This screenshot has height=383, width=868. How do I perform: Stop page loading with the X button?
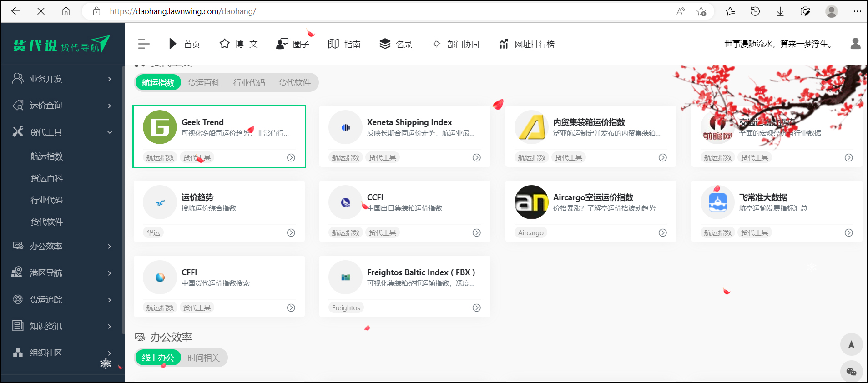pos(41,11)
